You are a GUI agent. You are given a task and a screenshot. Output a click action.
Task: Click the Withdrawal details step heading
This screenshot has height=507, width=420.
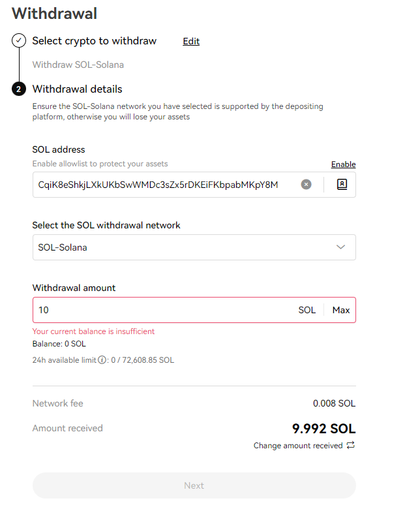point(78,89)
